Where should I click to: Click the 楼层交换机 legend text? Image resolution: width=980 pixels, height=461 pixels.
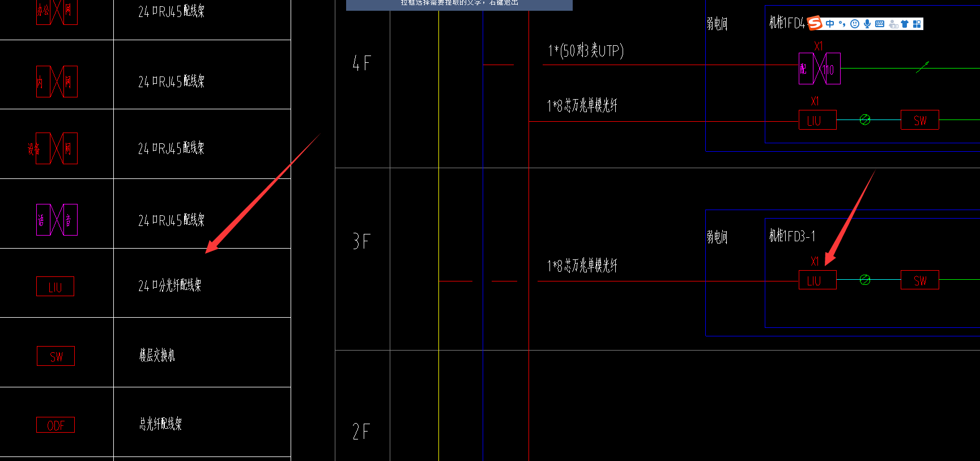coord(157,355)
